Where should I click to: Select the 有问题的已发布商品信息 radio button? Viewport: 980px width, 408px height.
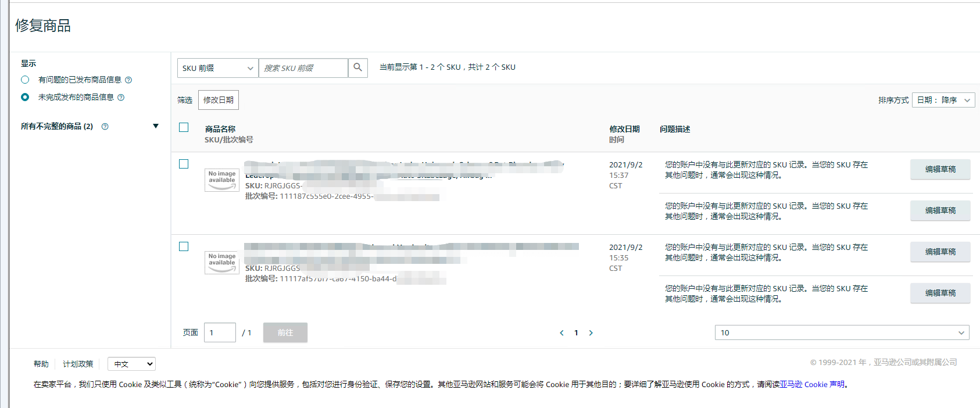(x=25, y=80)
